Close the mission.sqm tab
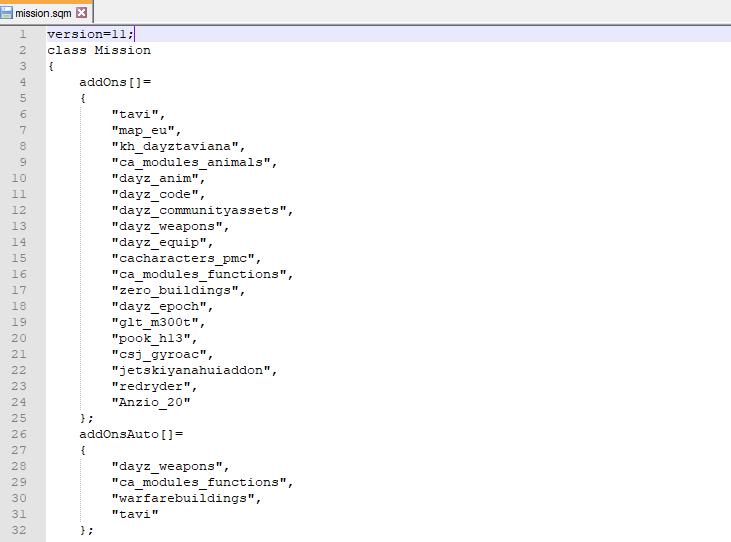Viewport: 731px width, 542px height. click(82, 13)
